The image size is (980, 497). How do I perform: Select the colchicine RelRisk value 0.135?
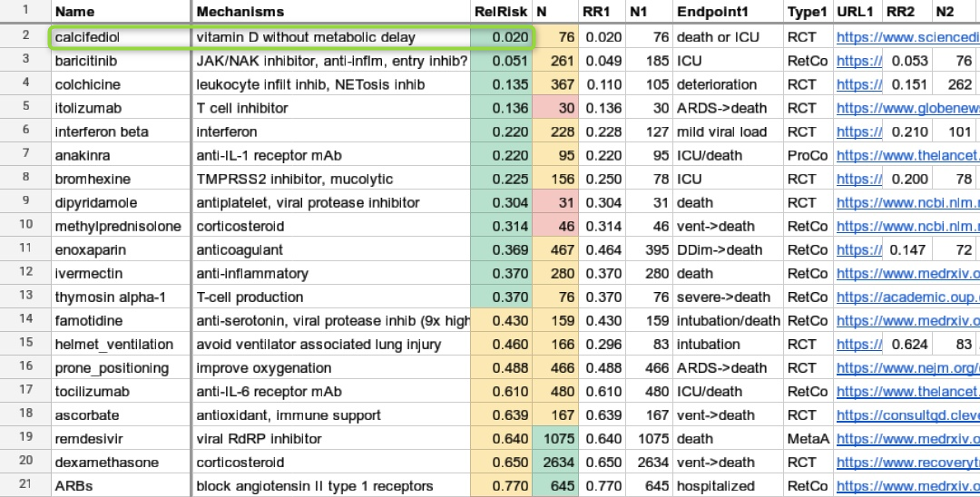point(500,84)
